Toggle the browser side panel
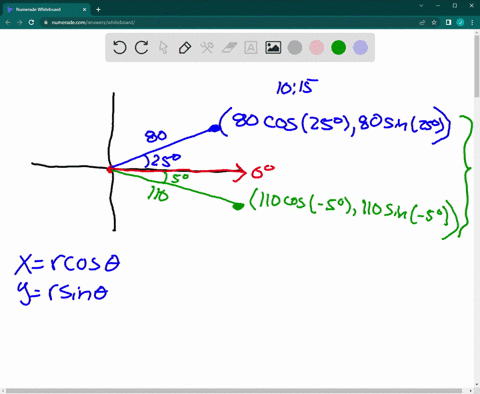480x394 pixels. click(x=448, y=22)
